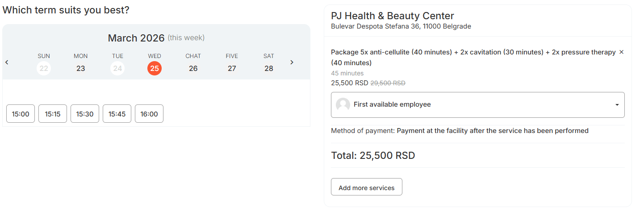Choose Thursday 26 in the week view
Viewport: 644px width, 216px height.
(193, 68)
